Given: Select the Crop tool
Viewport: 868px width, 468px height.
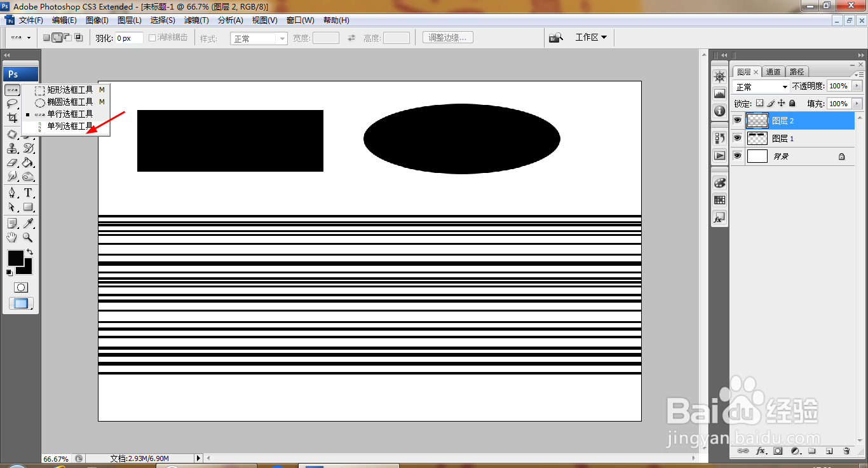Looking at the screenshot, I should [12, 118].
